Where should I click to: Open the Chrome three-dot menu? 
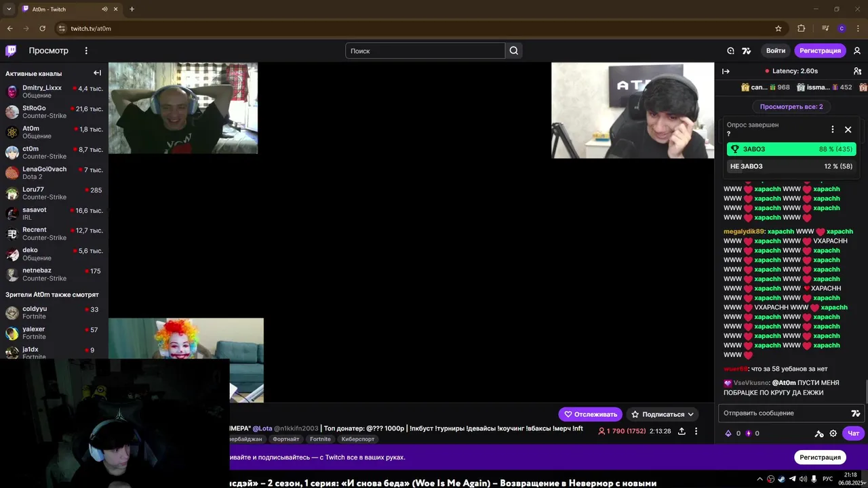point(858,28)
